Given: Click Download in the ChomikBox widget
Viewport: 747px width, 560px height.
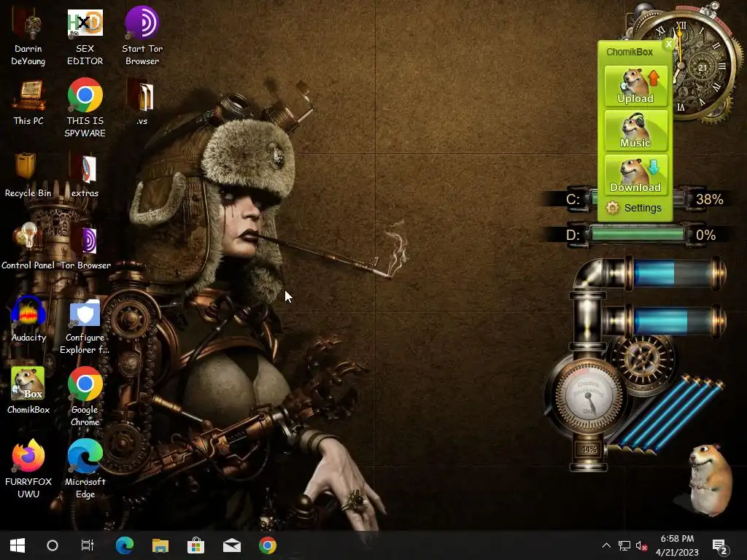Looking at the screenshot, I should (635, 175).
